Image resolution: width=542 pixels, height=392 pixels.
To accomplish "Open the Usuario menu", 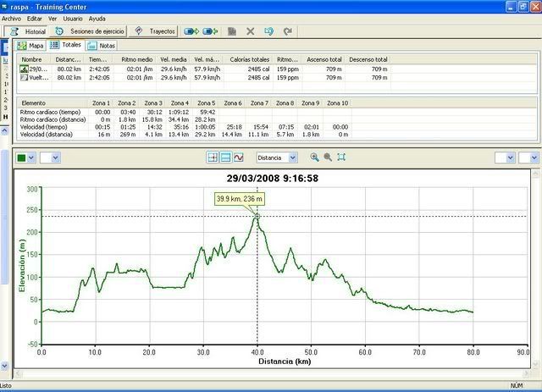I will [x=73, y=19].
